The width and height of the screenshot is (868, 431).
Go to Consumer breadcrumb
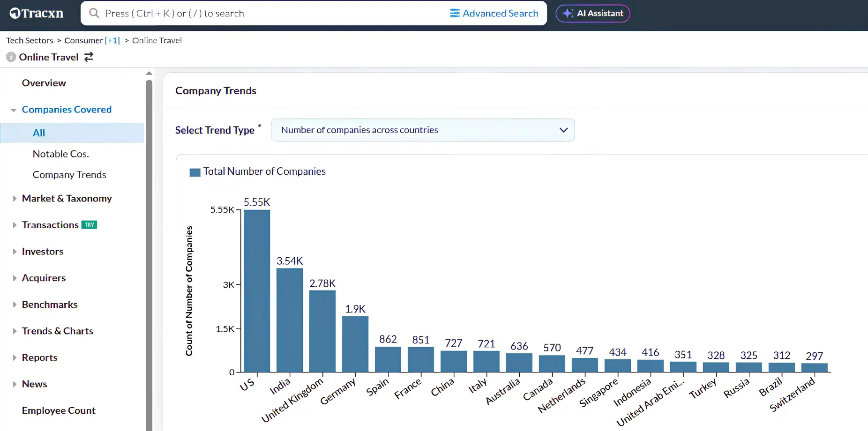click(83, 40)
